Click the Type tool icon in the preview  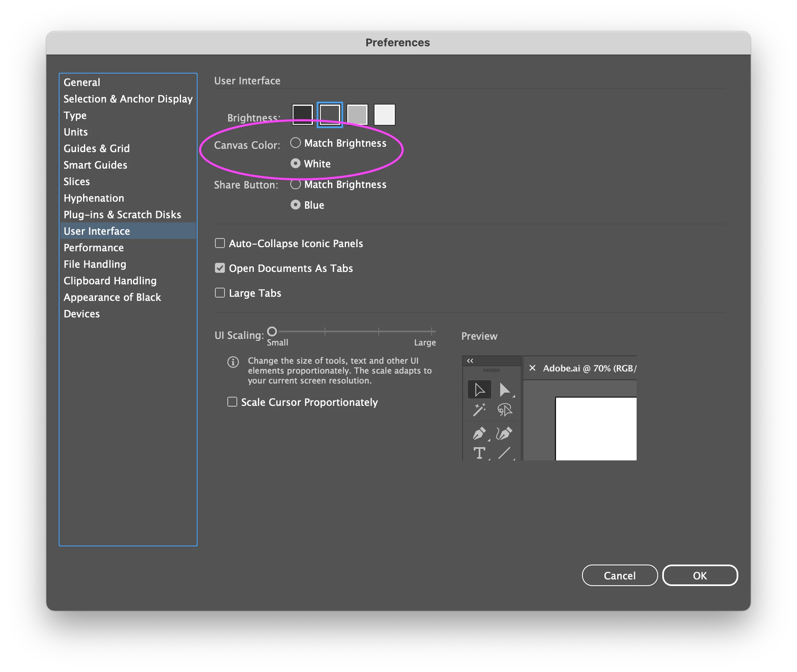click(479, 453)
